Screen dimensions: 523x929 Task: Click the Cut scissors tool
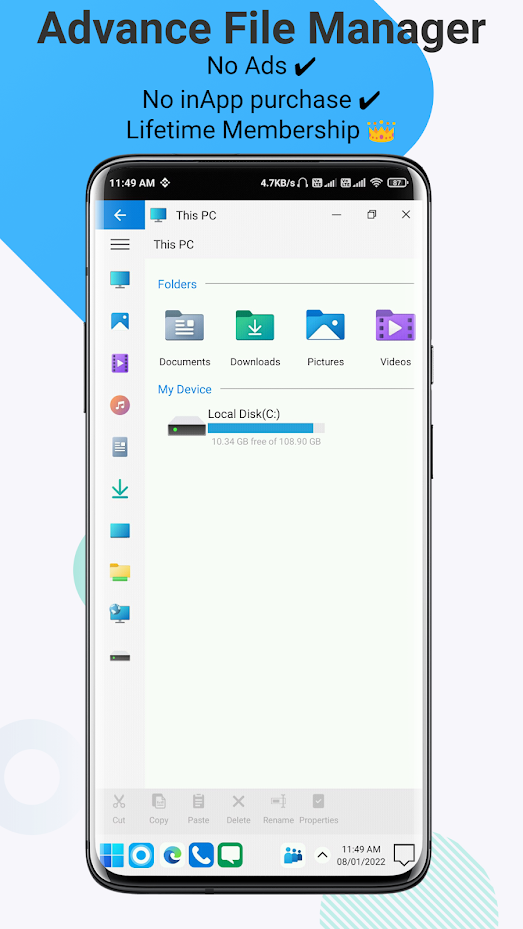coord(119,809)
